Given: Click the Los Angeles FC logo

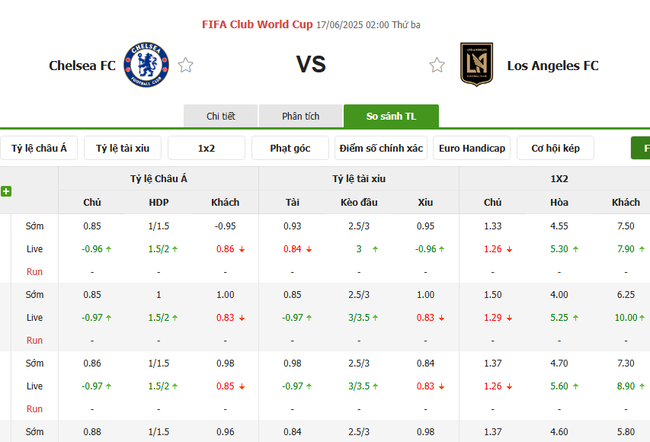Looking at the screenshot, I should point(475,65).
